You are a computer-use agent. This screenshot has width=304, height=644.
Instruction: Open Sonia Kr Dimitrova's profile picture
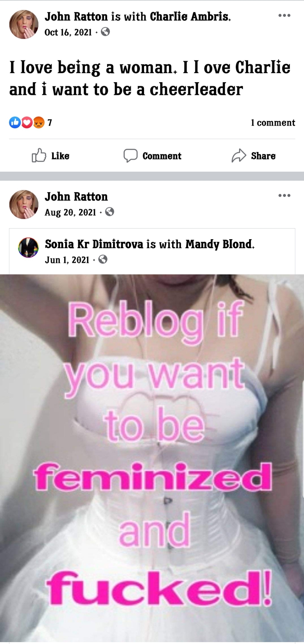coord(28,248)
